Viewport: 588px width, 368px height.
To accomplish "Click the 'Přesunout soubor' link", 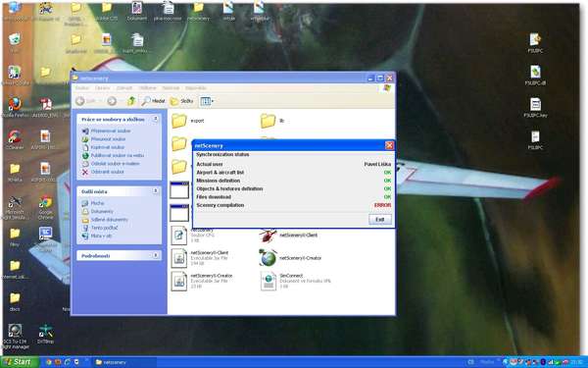I will click(x=109, y=139).
